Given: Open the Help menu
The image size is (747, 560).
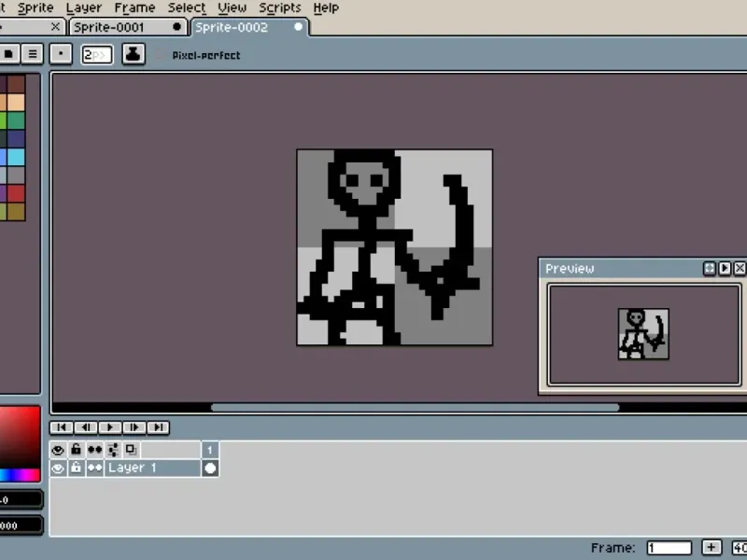Looking at the screenshot, I should [326, 7].
